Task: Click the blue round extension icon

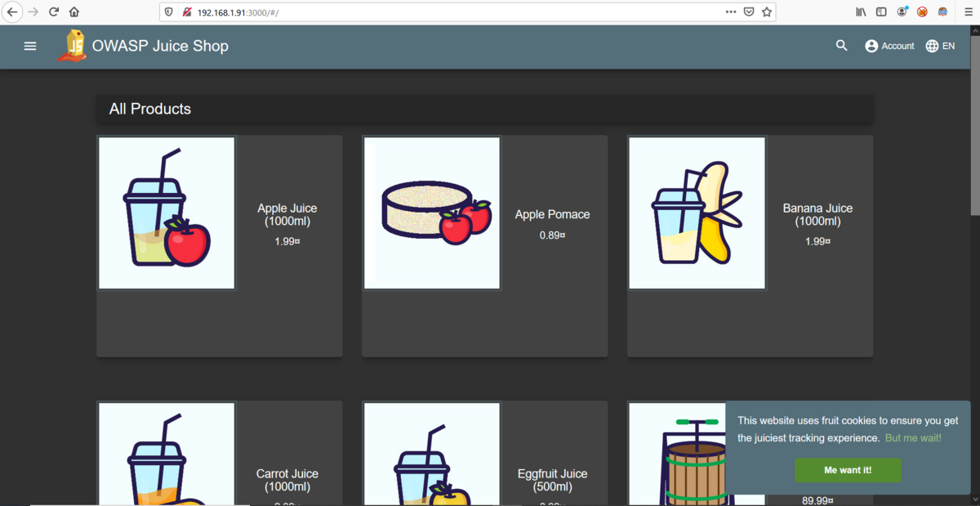Action: (943, 12)
